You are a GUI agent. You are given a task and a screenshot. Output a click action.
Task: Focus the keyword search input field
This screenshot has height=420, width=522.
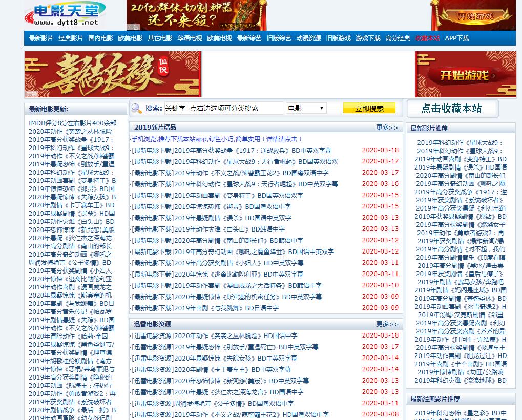(222, 108)
